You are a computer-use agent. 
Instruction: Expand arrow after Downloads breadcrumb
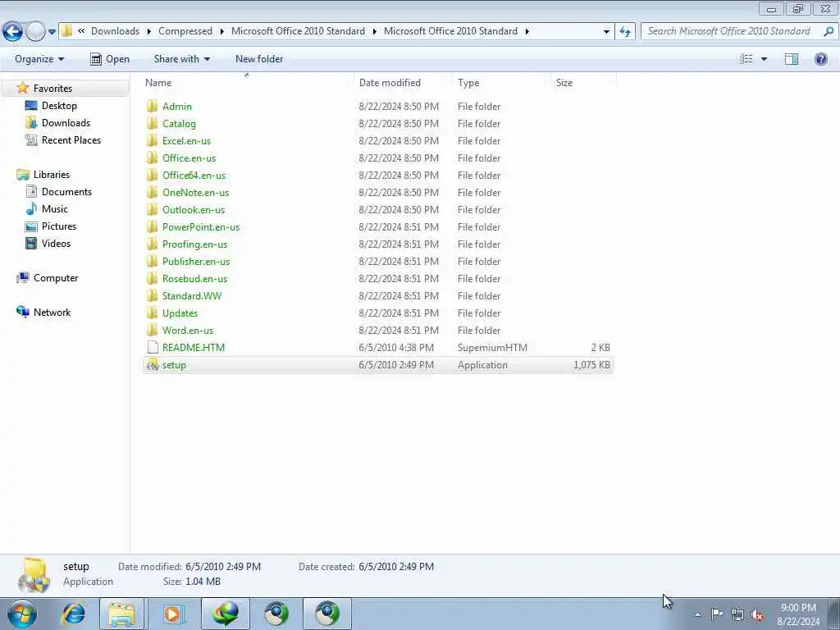point(149,32)
